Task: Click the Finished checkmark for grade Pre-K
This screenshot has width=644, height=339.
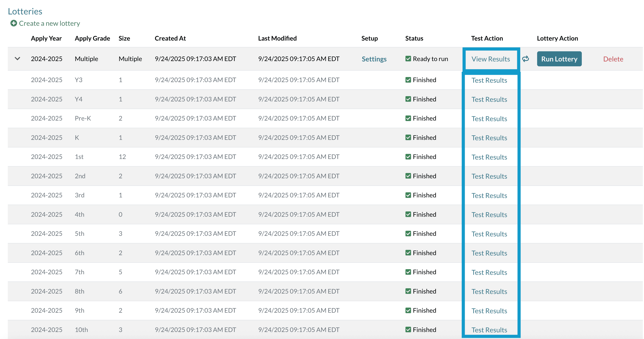Action: pos(408,118)
